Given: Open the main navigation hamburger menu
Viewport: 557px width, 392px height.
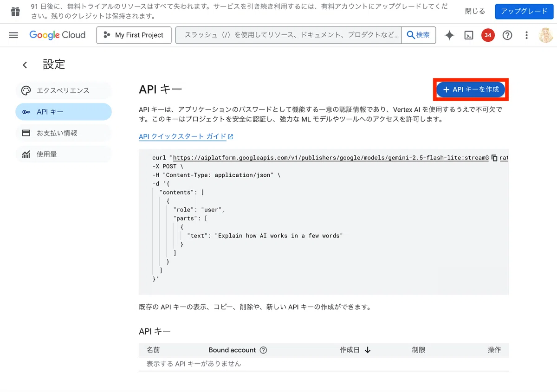Looking at the screenshot, I should point(13,35).
